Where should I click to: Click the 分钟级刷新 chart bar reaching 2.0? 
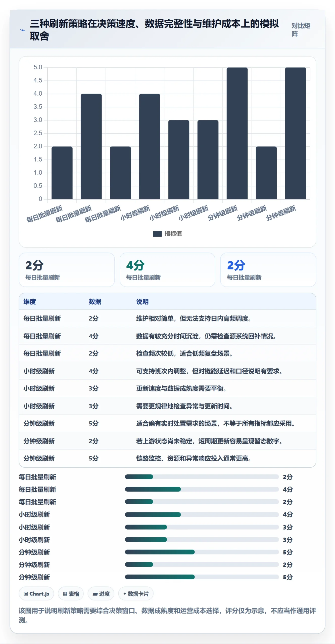pos(266,173)
